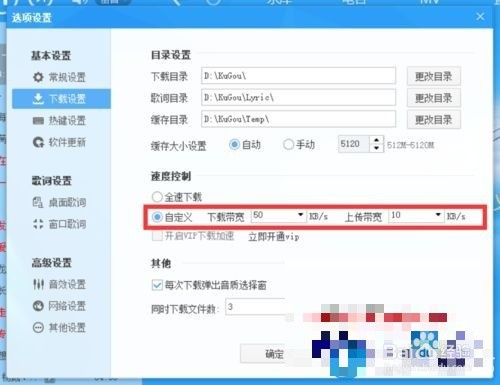Click the gear icon beside 常规设置

coord(38,77)
